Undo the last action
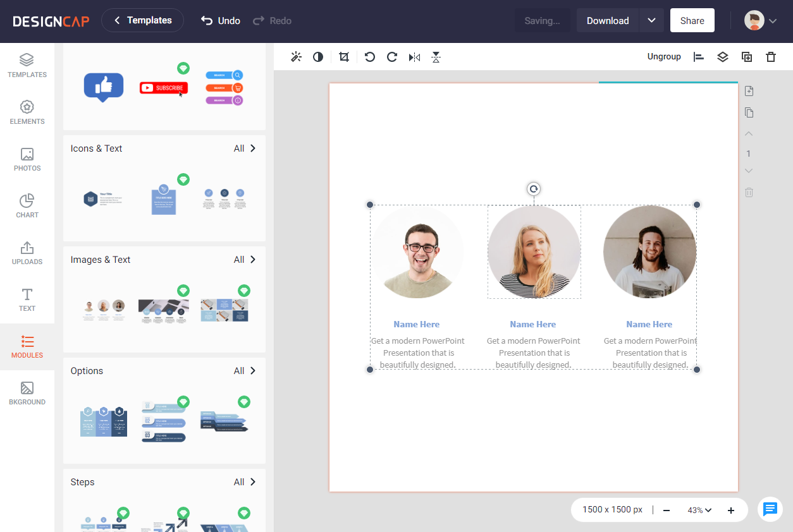 click(220, 21)
